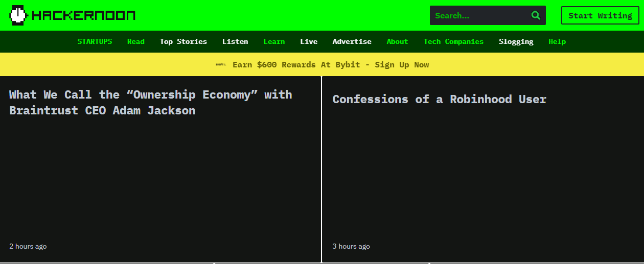Select the Listen nav item
The height and width of the screenshot is (264, 644).
(235, 41)
